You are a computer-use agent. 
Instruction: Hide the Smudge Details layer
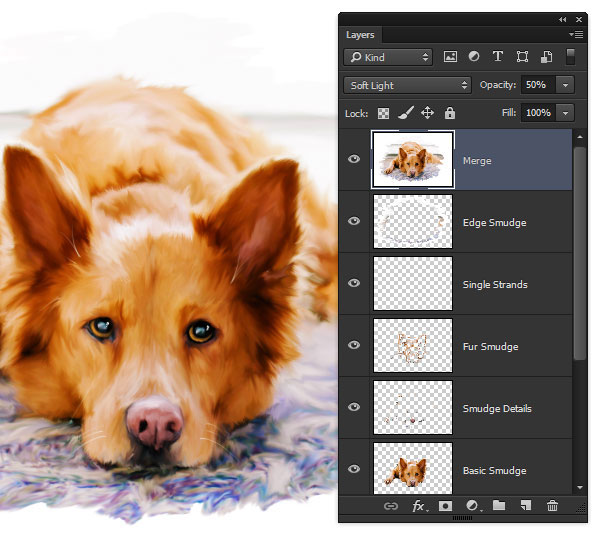coord(354,407)
